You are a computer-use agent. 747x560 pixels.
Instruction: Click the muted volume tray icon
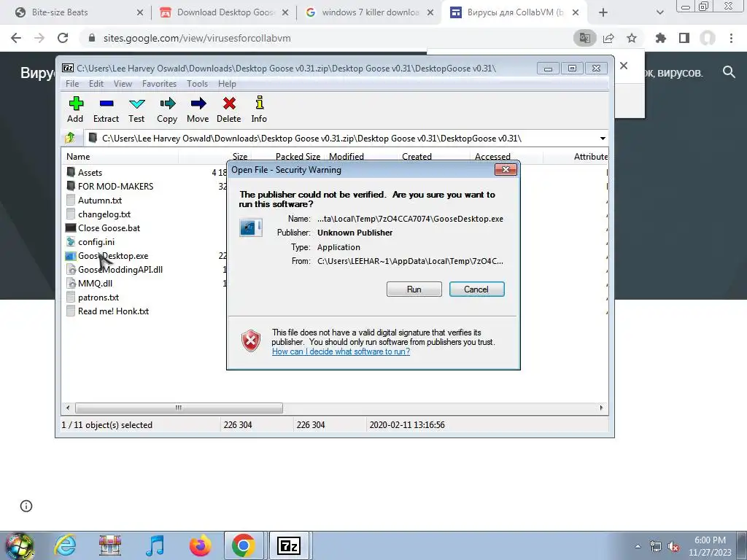tap(673, 546)
